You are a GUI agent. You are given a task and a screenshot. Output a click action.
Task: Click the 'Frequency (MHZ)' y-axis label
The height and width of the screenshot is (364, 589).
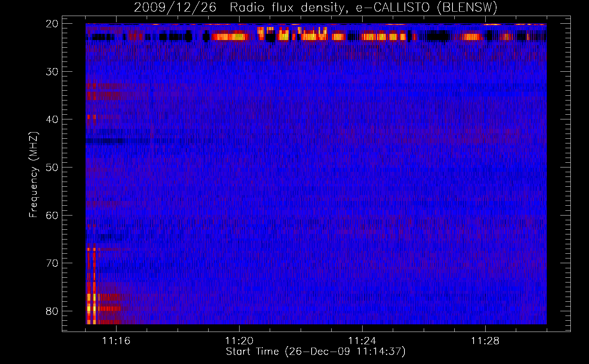(33, 175)
